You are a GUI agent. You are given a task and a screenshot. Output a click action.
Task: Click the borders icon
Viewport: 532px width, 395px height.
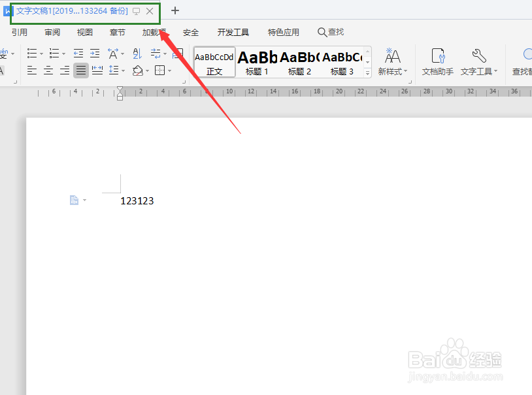(x=159, y=71)
